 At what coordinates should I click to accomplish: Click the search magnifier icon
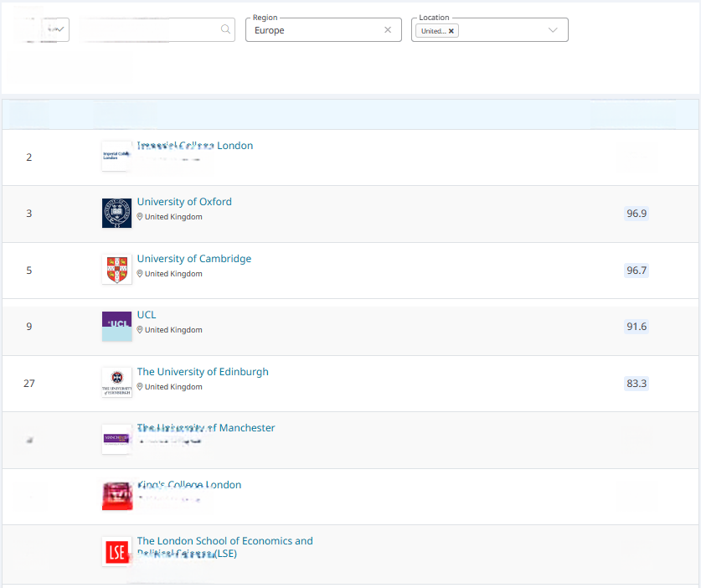tap(225, 29)
